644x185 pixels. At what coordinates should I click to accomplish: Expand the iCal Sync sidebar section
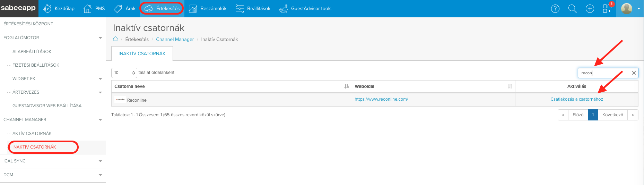[100, 161]
